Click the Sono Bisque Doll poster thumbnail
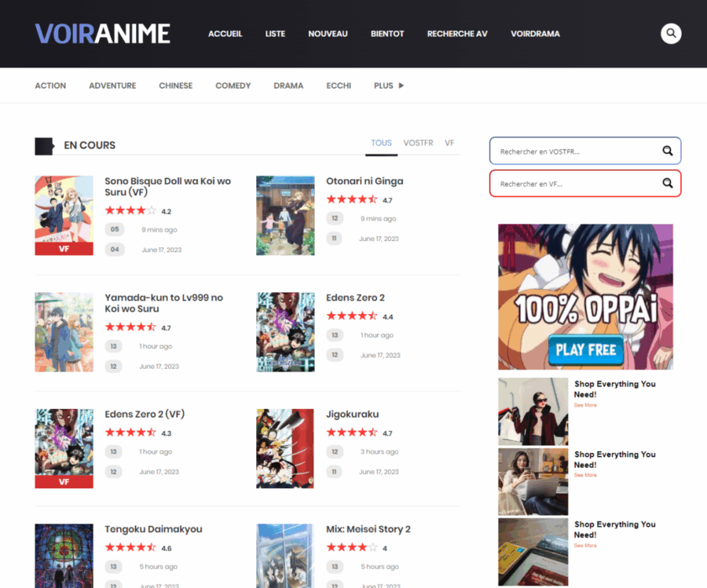 (64, 215)
